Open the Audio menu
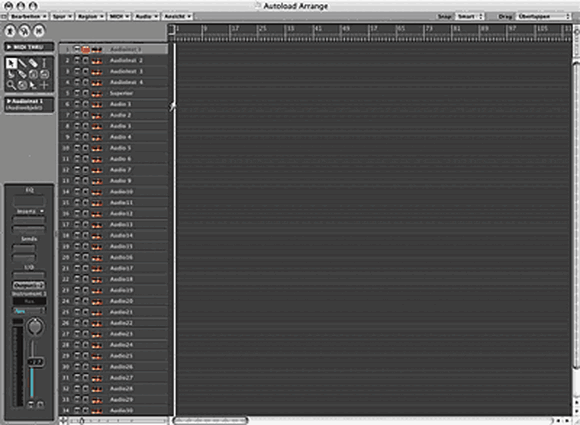Image resolution: width=580 pixels, height=425 pixels. click(146, 17)
